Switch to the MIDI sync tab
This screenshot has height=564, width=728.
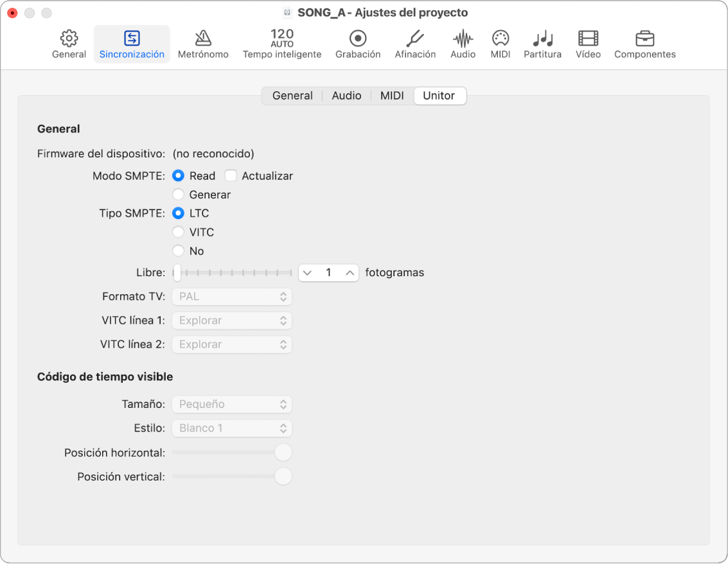click(392, 96)
